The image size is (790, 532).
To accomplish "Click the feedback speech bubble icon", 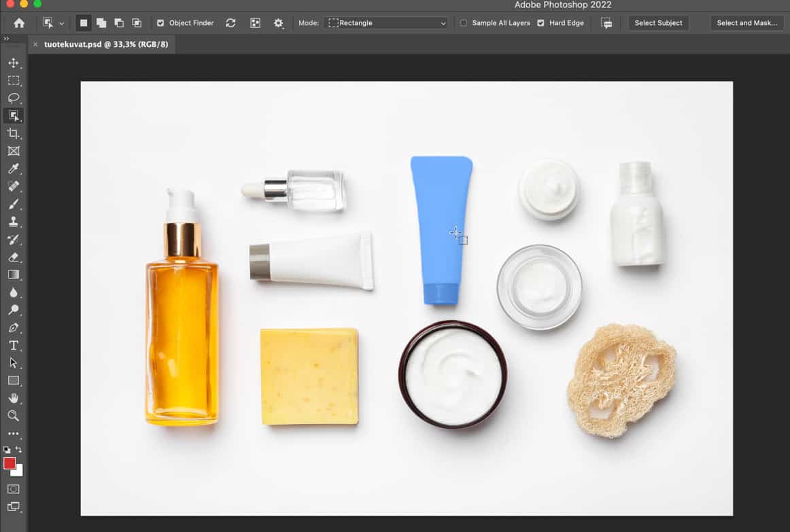I will click(x=606, y=23).
